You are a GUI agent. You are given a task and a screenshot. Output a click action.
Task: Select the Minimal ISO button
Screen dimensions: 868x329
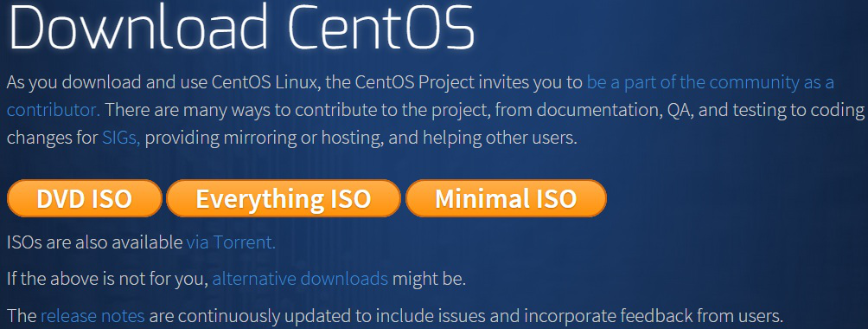[x=506, y=198]
